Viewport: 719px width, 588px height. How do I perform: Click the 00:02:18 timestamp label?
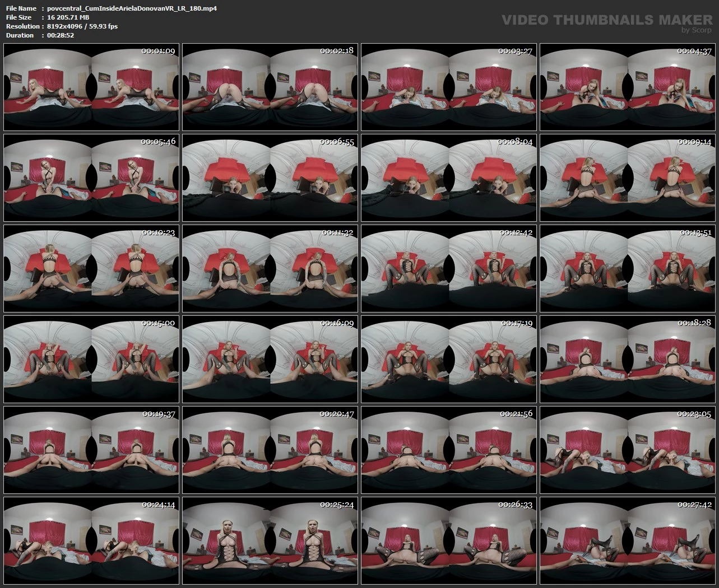click(337, 51)
